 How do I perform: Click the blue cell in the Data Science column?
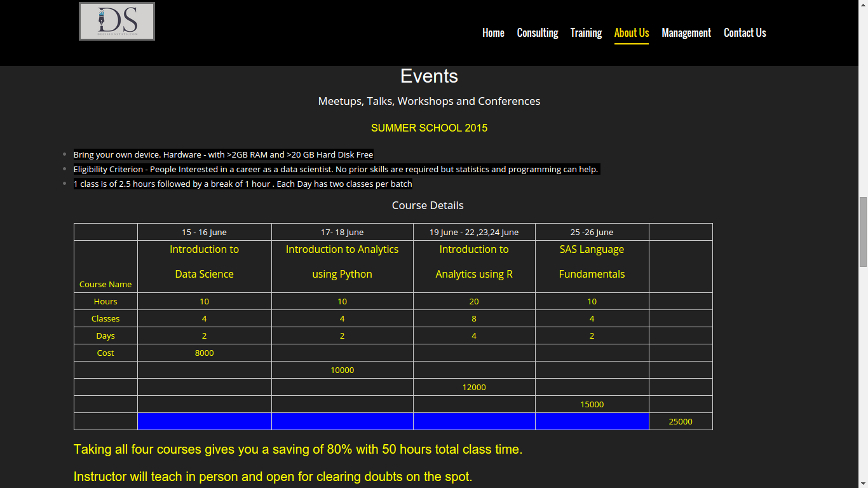(204, 421)
